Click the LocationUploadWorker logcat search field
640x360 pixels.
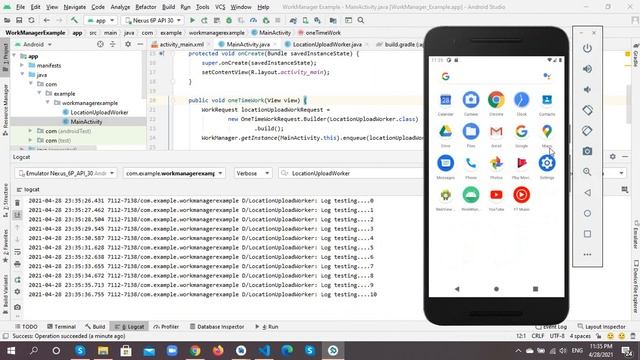tap(351, 173)
